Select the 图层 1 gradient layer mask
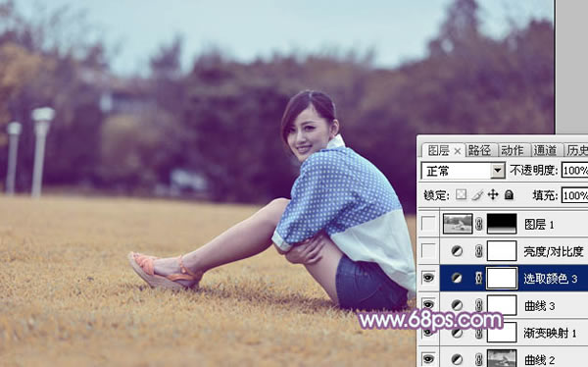 [502, 224]
